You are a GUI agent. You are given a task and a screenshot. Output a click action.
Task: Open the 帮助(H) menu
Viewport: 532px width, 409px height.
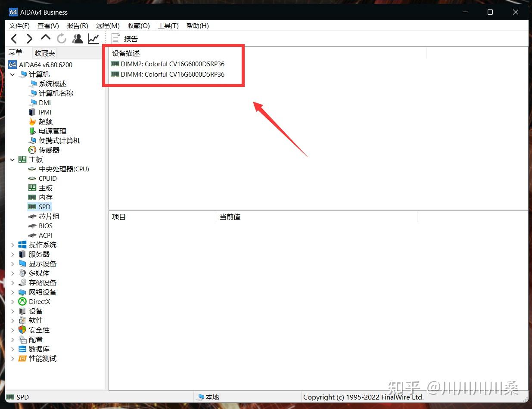[x=198, y=25]
